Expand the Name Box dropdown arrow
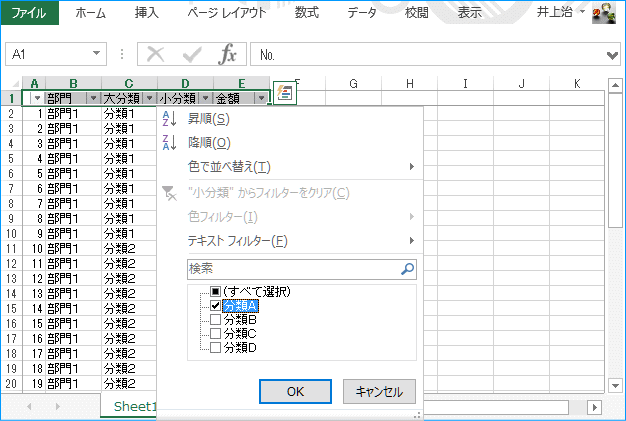This screenshot has width=626, height=421. (96, 55)
